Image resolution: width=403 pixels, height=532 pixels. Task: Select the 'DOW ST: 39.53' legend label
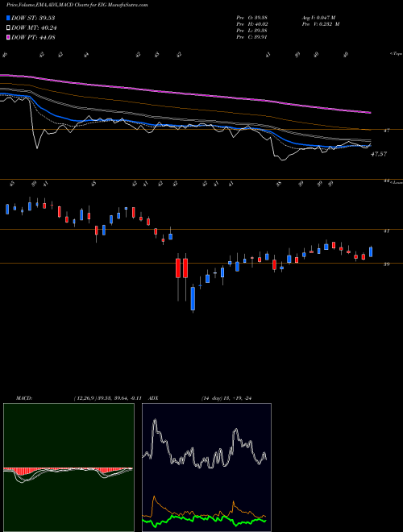coord(33,18)
